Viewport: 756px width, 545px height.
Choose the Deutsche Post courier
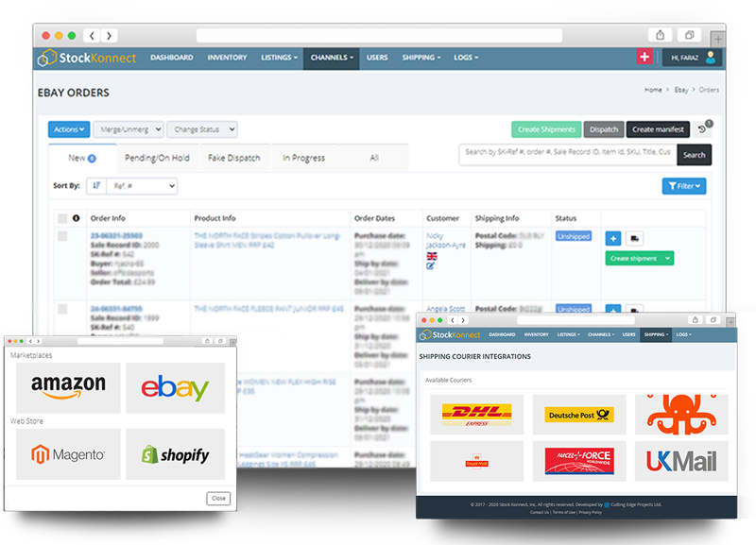tap(579, 414)
